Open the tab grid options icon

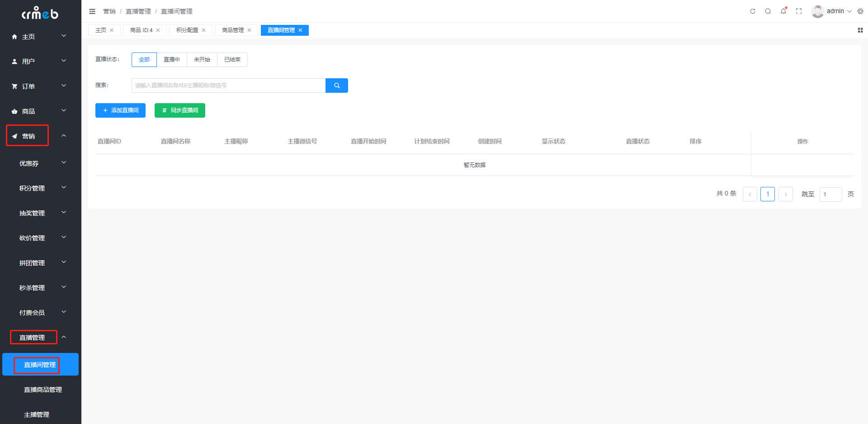click(860, 30)
